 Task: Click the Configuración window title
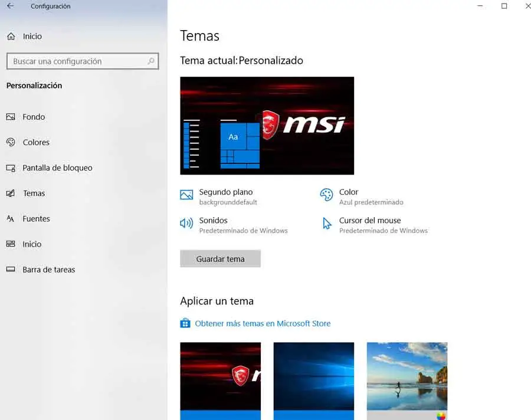pos(51,6)
